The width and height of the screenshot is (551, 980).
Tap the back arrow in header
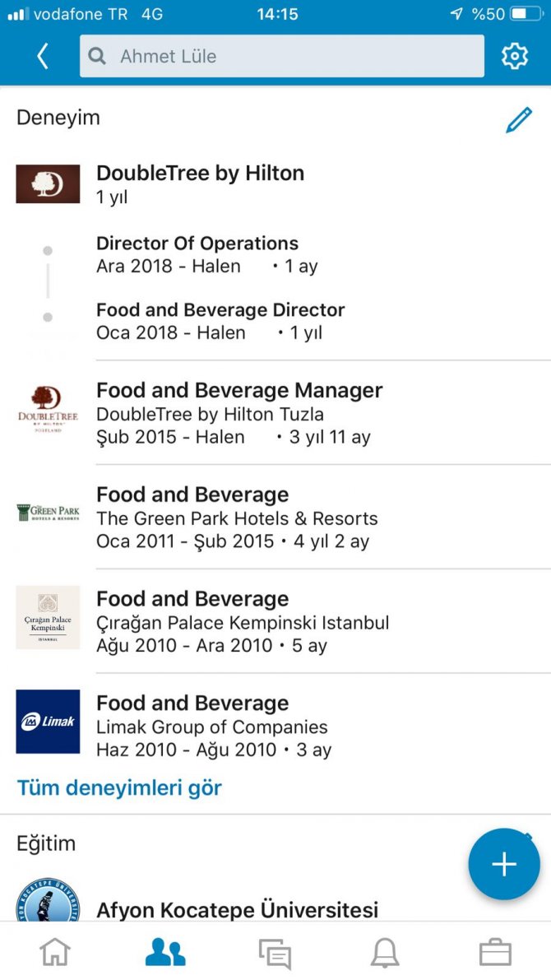pyautogui.click(x=43, y=56)
